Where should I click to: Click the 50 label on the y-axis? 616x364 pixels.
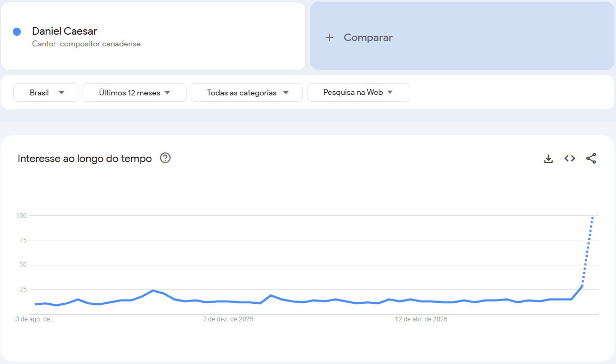pyautogui.click(x=23, y=265)
